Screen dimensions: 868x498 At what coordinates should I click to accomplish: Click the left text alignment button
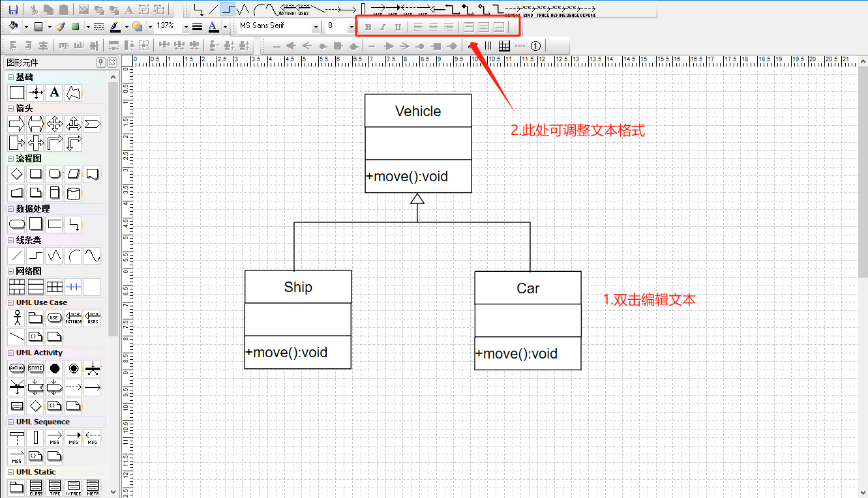tap(418, 27)
